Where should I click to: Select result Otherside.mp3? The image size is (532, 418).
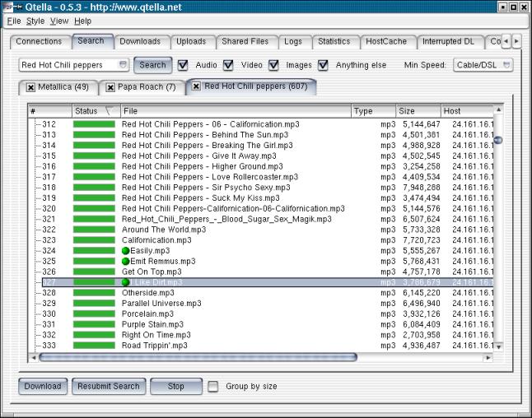coord(148,293)
